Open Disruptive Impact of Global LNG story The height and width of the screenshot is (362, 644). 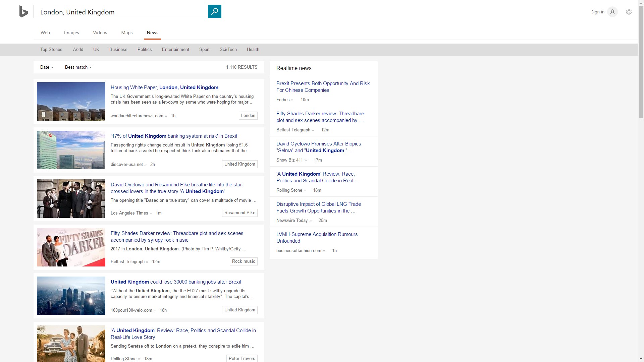tap(319, 207)
